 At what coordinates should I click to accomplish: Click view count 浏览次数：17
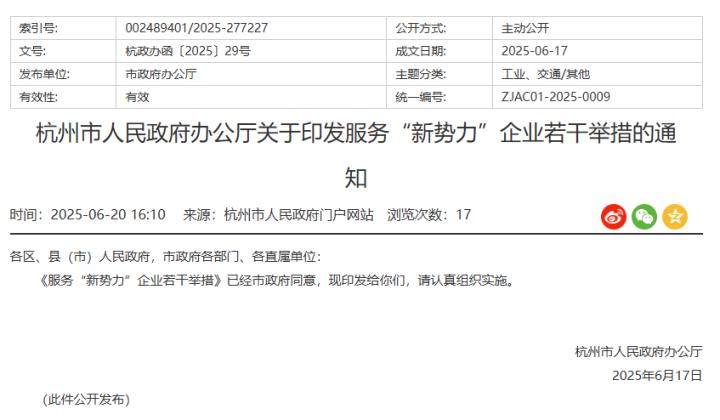coord(429,215)
